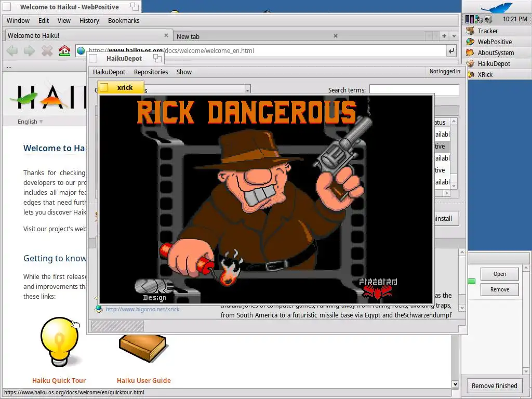The image size is (532, 399).
Task: Switch to Tracker in Deskbar
Action: [x=497, y=31]
